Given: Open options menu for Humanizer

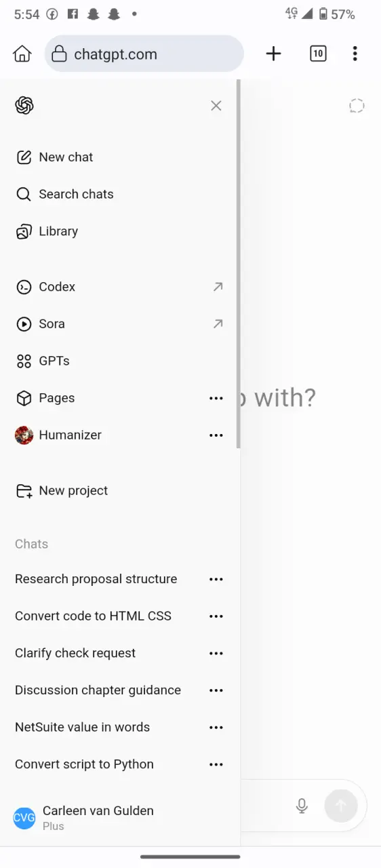Looking at the screenshot, I should tap(216, 435).
